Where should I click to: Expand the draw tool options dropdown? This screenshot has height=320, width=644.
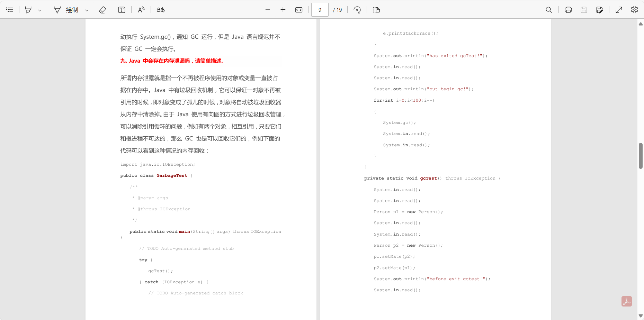click(87, 10)
